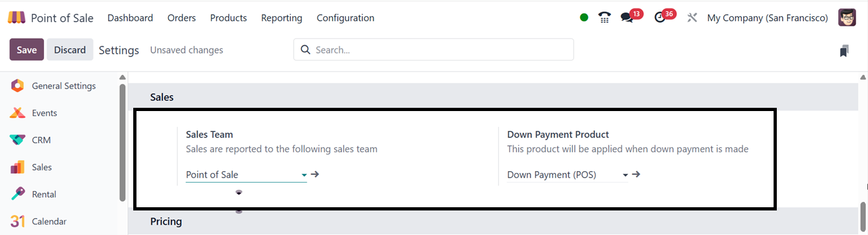Expand the Down Payment Product dropdown

pos(567,175)
